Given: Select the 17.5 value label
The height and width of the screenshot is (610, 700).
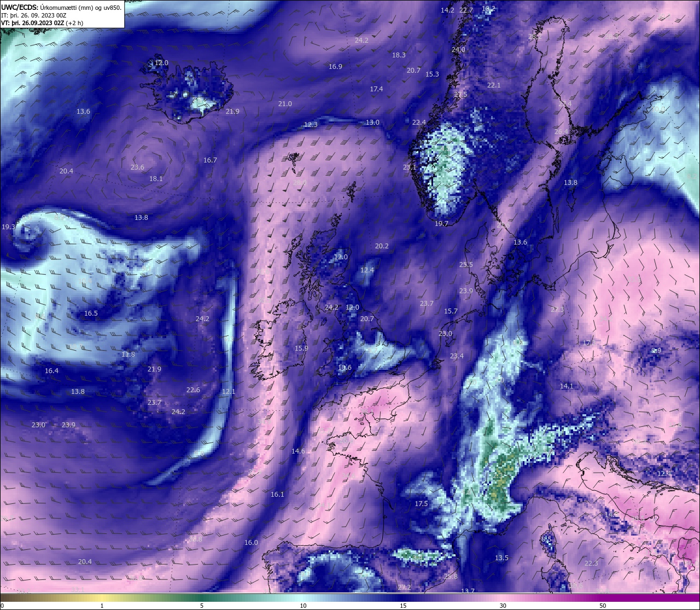Looking at the screenshot, I should tap(421, 504).
